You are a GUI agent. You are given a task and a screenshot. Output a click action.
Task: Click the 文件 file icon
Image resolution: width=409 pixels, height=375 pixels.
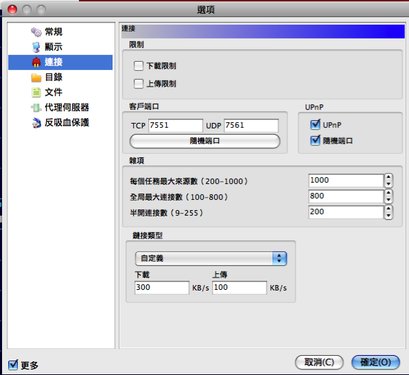coord(36,92)
